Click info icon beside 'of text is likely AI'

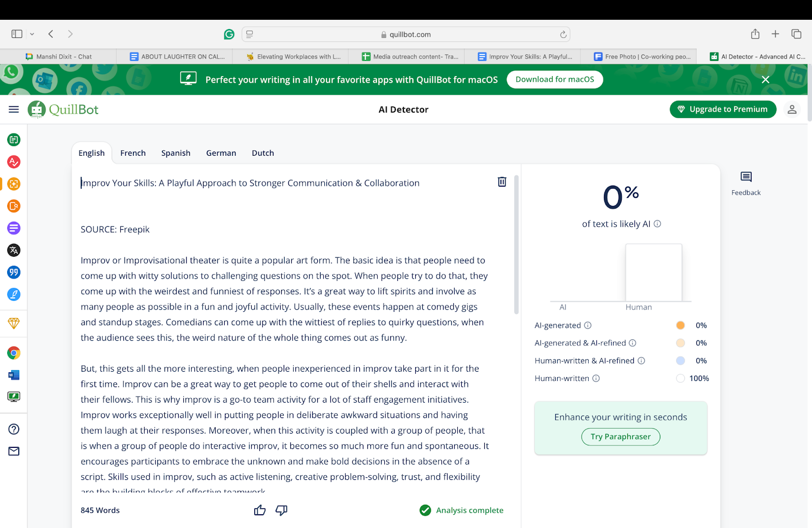(657, 224)
